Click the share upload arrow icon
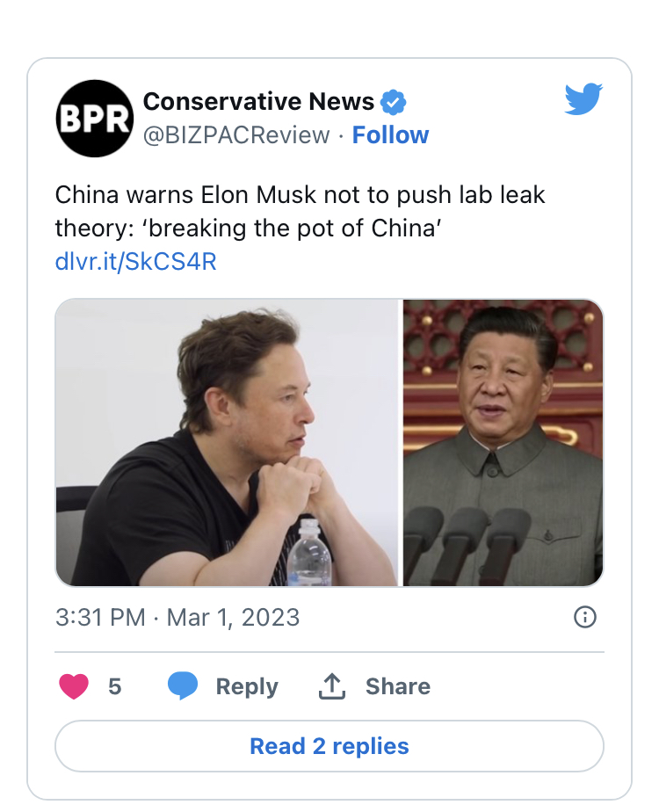 332,686
